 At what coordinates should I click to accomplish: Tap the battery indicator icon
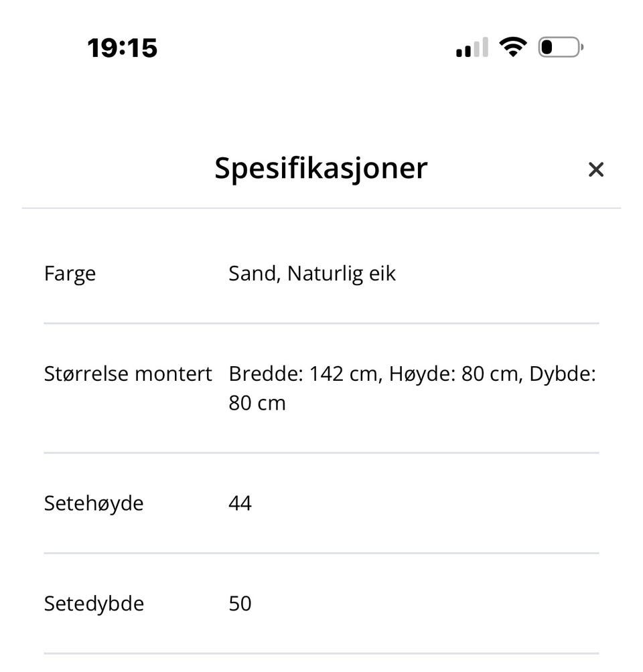(x=560, y=48)
